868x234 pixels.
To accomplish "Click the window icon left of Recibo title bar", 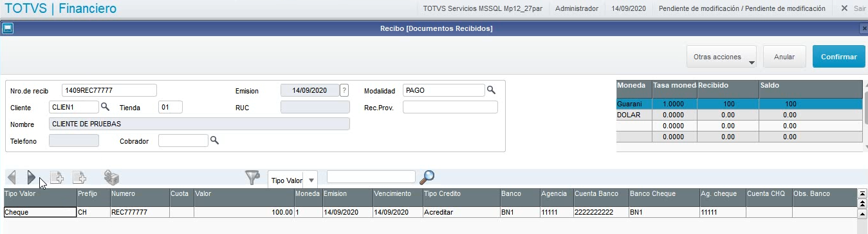I will coord(8,28).
